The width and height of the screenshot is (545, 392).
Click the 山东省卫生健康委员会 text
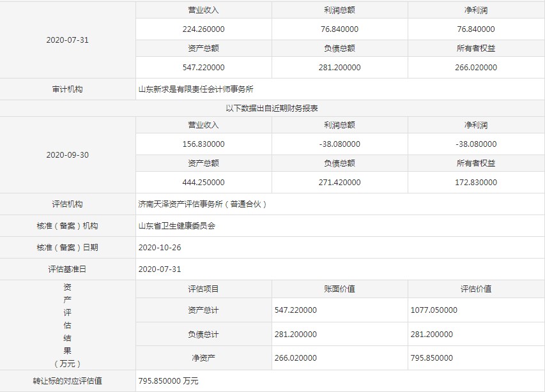tap(177, 226)
